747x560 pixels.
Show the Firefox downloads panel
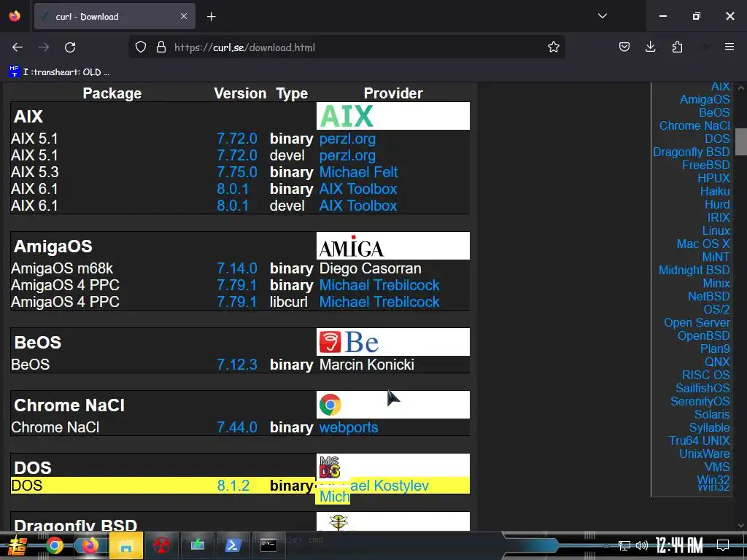click(x=650, y=47)
